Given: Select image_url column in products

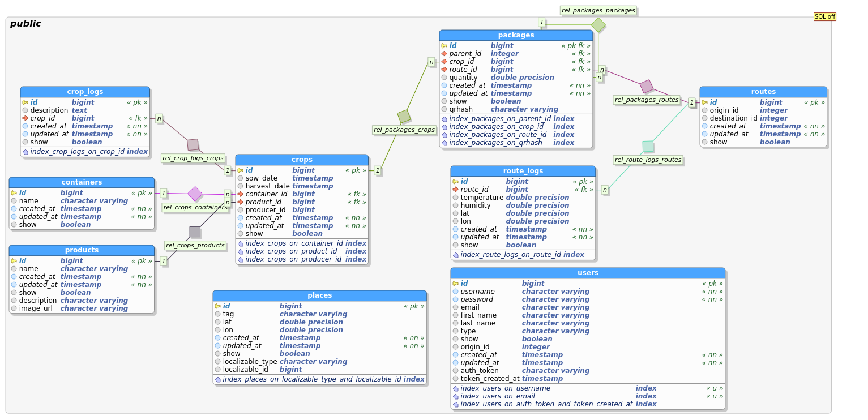Looking at the screenshot, I should tap(82, 308).
